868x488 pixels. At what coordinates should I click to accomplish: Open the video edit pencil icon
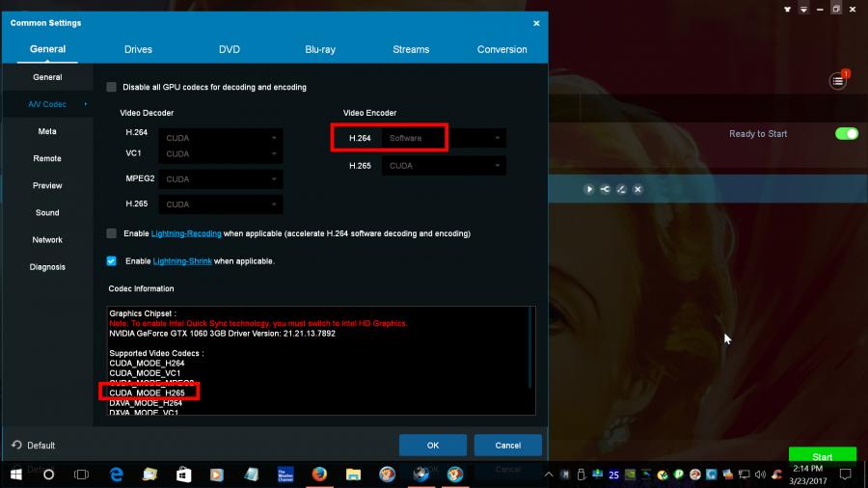coord(621,189)
